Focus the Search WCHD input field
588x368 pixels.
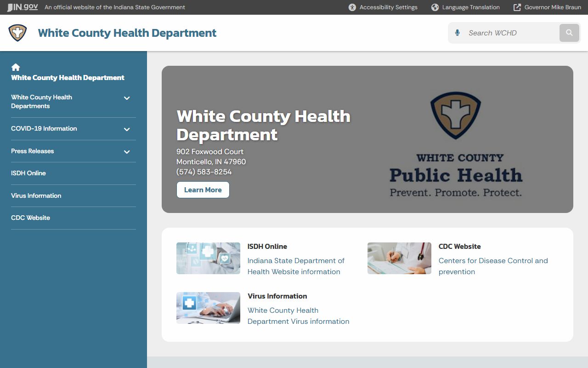(x=511, y=33)
